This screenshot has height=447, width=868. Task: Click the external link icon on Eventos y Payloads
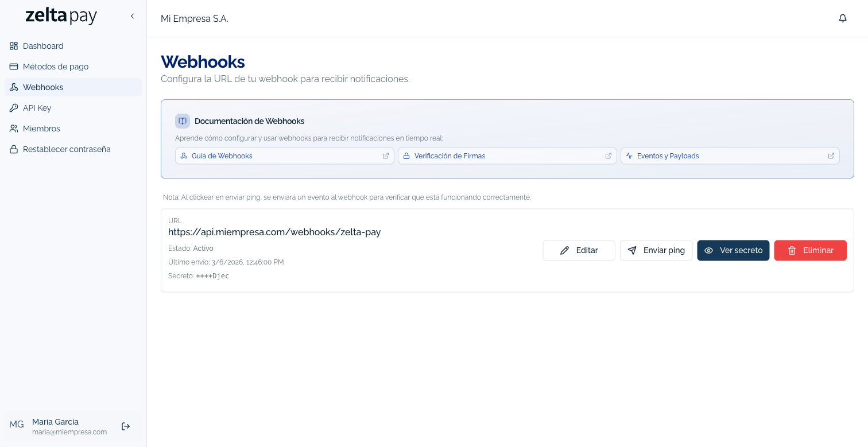coord(831,156)
